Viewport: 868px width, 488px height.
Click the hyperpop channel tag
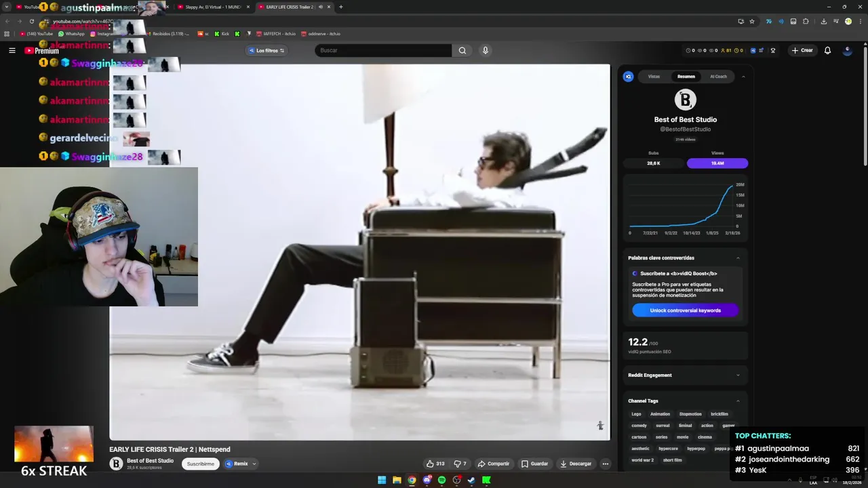pyautogui.click(x=696, y=449)
